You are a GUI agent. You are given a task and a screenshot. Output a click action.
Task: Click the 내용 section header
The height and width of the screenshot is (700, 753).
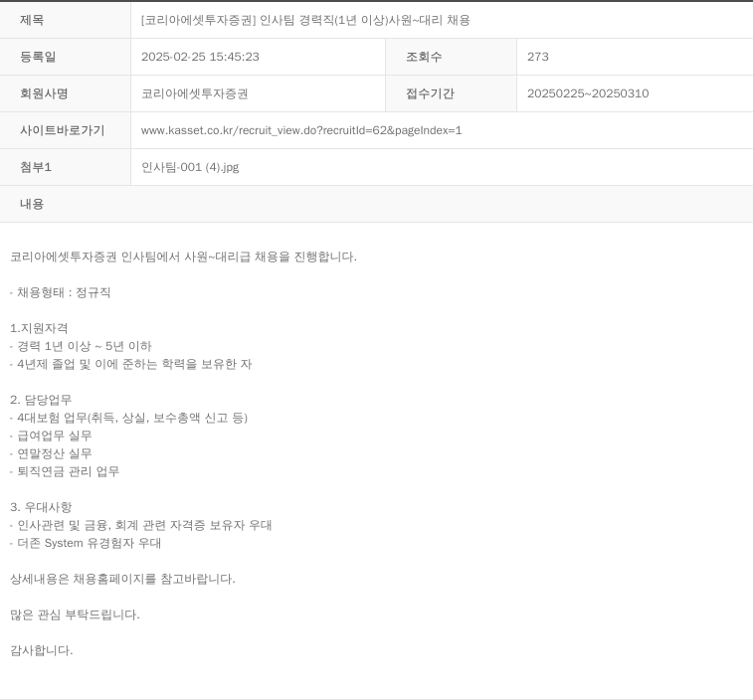(x=376, y=204)
